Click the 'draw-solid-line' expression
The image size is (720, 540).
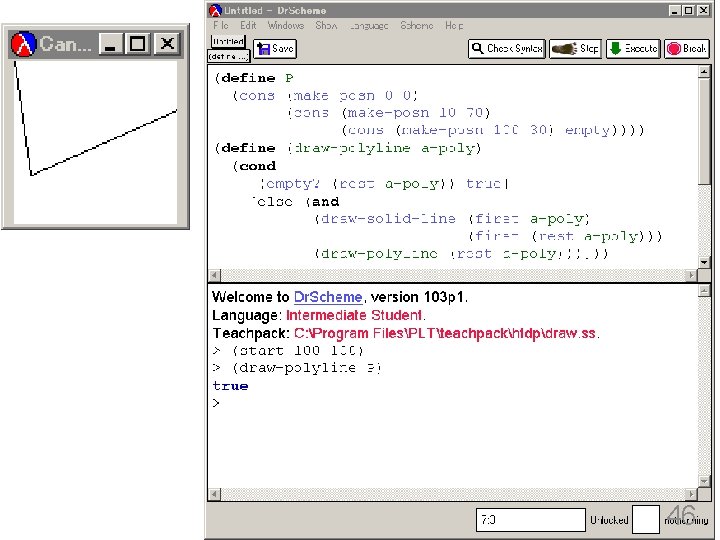[x=388, y=219]
